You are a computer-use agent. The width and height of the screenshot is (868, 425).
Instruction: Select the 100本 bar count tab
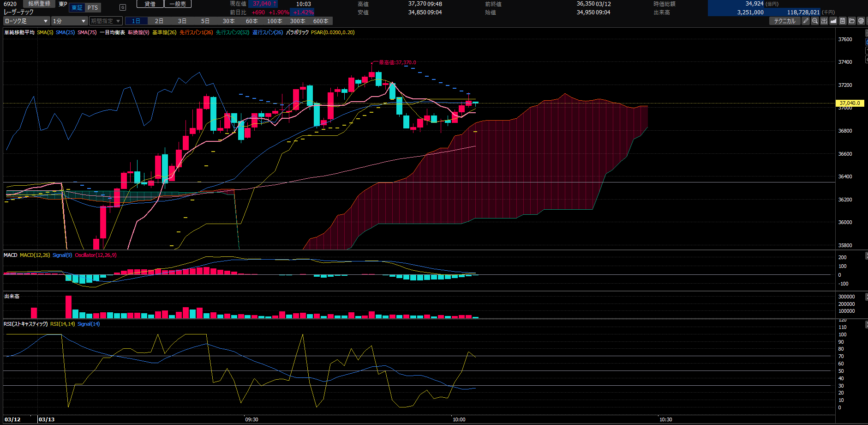tap(275, 21)
